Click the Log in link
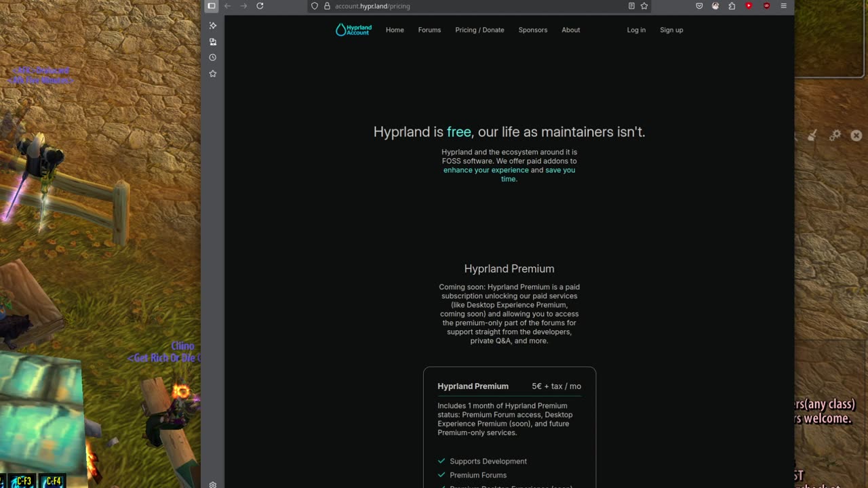The image size is (868, 488). (x=636, y=30)
